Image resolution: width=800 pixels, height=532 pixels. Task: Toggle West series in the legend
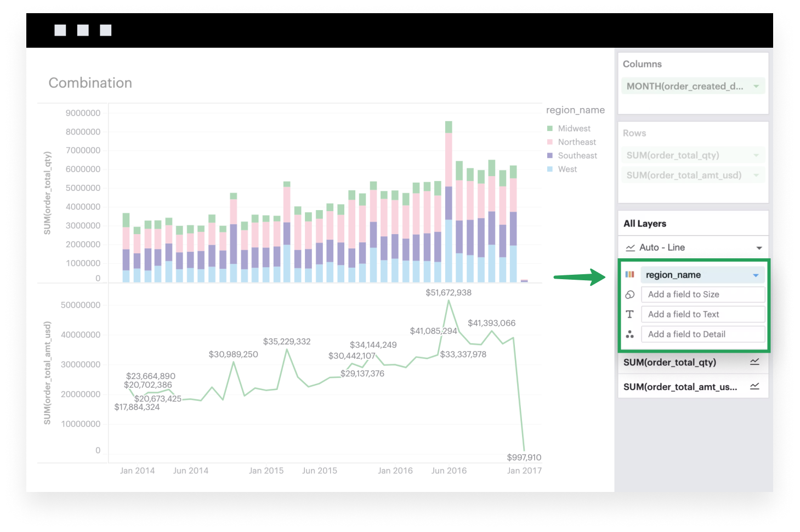click(567, 169)
